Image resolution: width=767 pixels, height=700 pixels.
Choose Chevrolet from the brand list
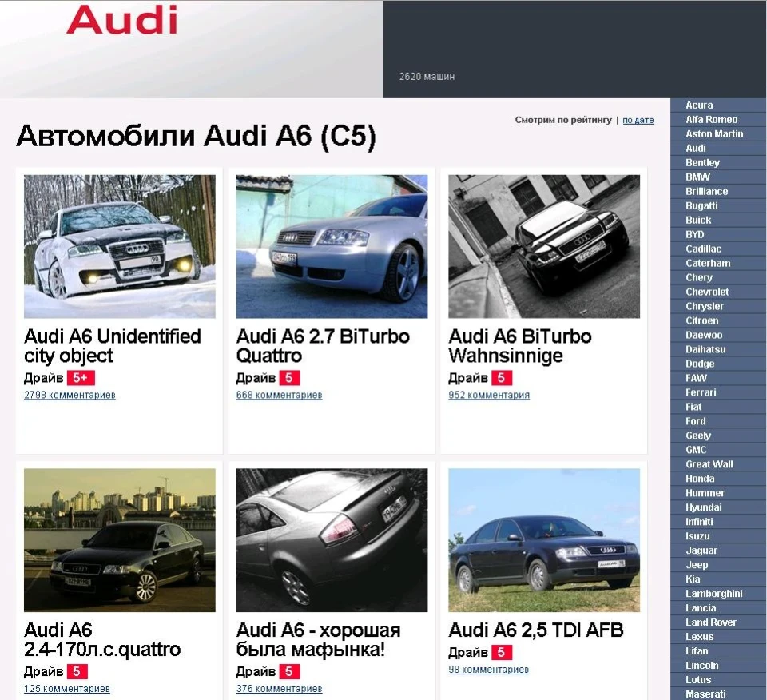point(707,292)
